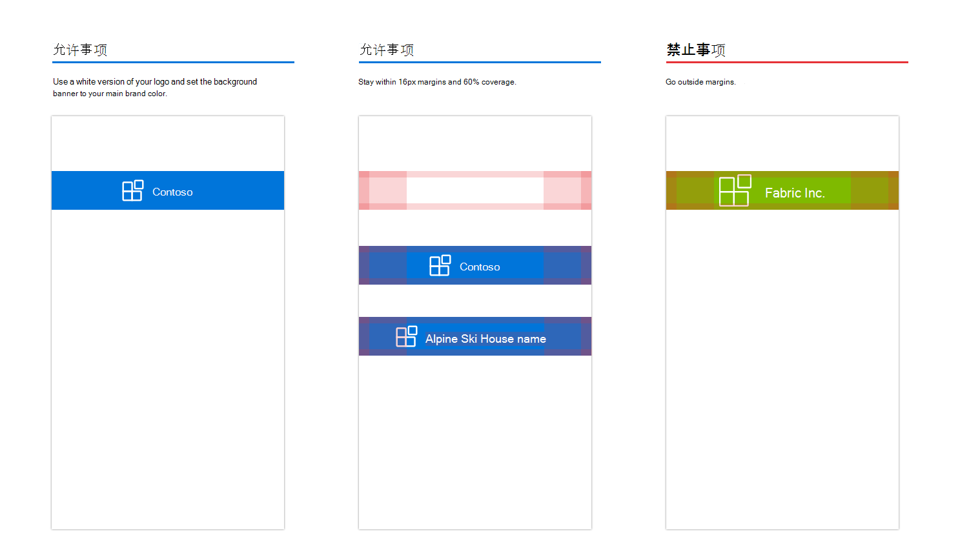980x557 pixels.
Task: Click 'Use a white version of your logo' caption
Action: tap(155, 87)
